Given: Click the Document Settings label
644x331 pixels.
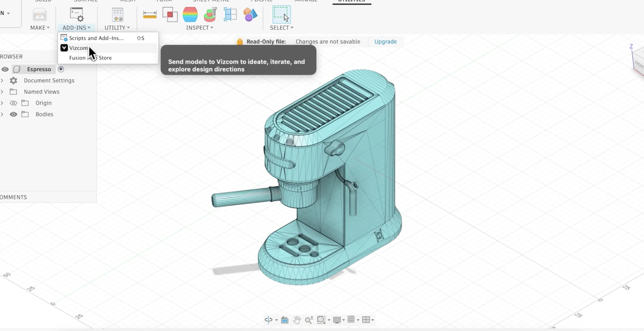Looking at the screenshot, I should pos(49,80).
